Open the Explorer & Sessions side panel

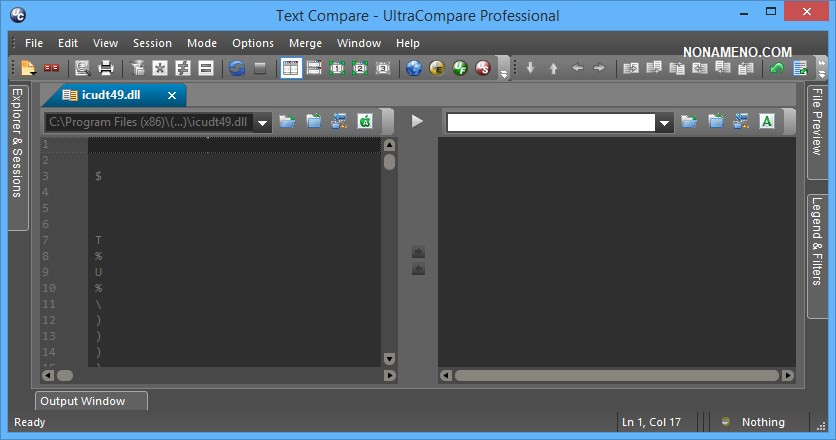tap(17, 143)
